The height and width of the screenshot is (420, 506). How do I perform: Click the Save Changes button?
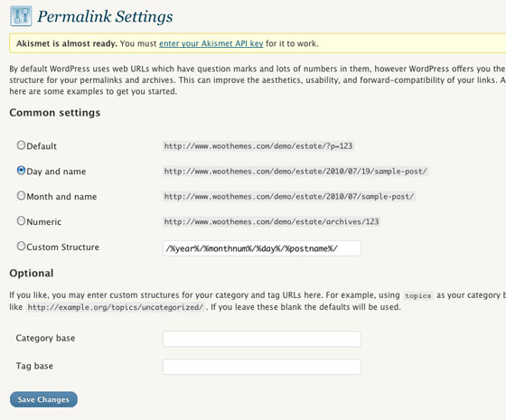tap(43, 399)
